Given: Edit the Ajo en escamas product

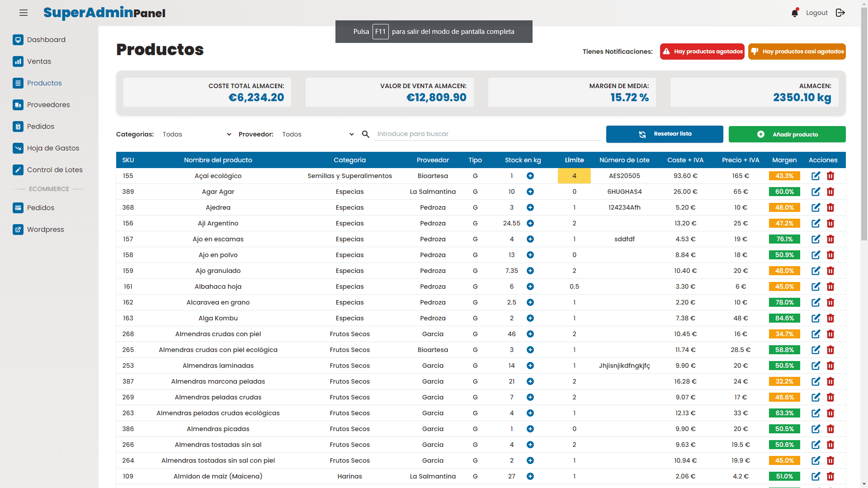Looking at the screenshot, I should pyautogui.click(x=816, y=239).
